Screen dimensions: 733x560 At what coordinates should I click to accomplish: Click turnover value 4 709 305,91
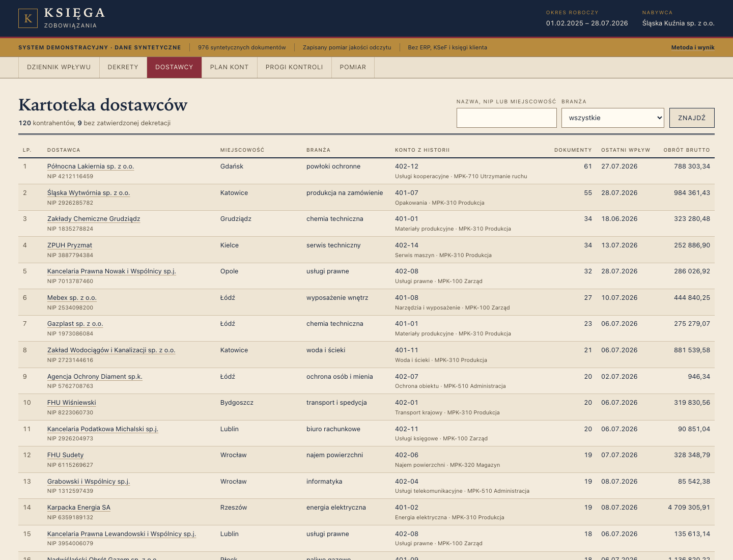(689, 508)
